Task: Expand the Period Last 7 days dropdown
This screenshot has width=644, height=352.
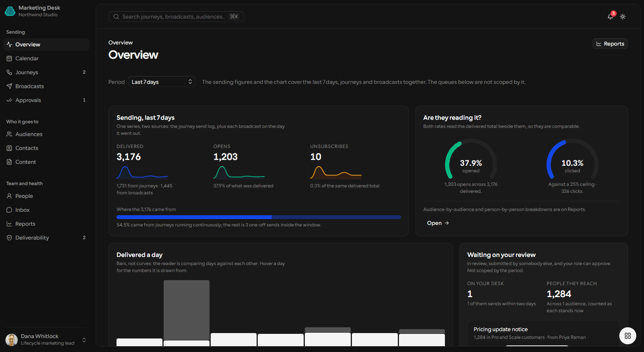Action: 162,82
